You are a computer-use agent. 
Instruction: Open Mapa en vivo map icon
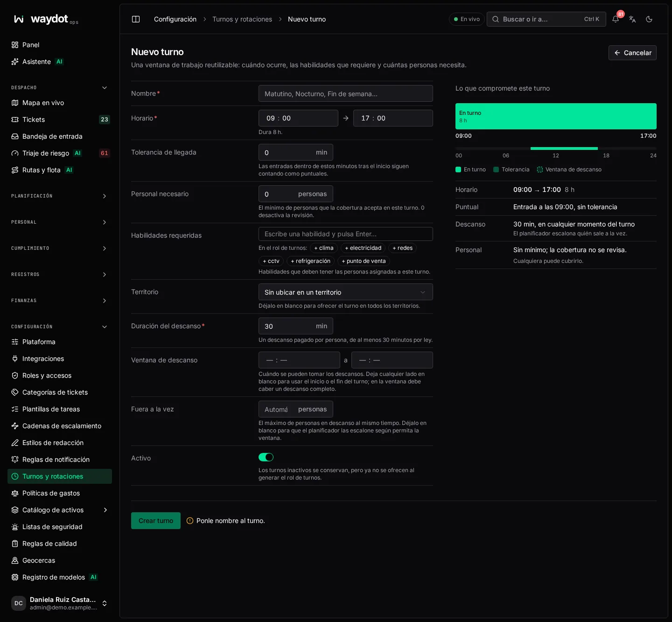coord(15,103)
